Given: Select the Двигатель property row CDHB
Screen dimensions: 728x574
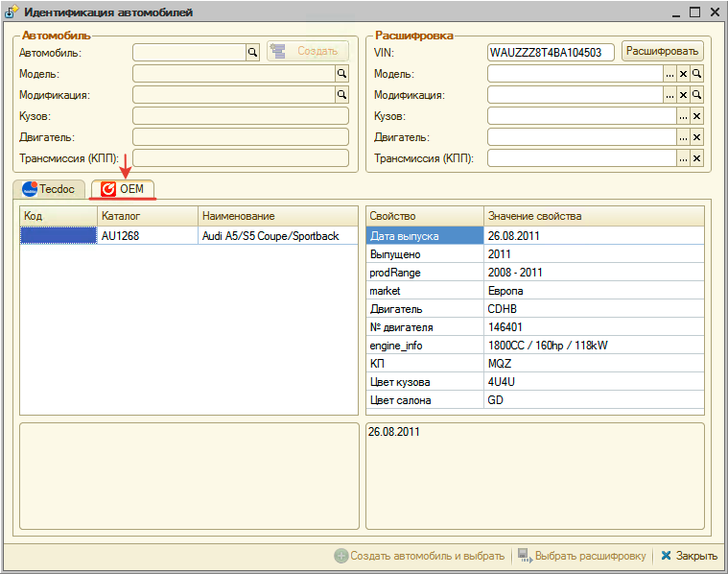Looking at the screenshot, I should coord(534,309).
